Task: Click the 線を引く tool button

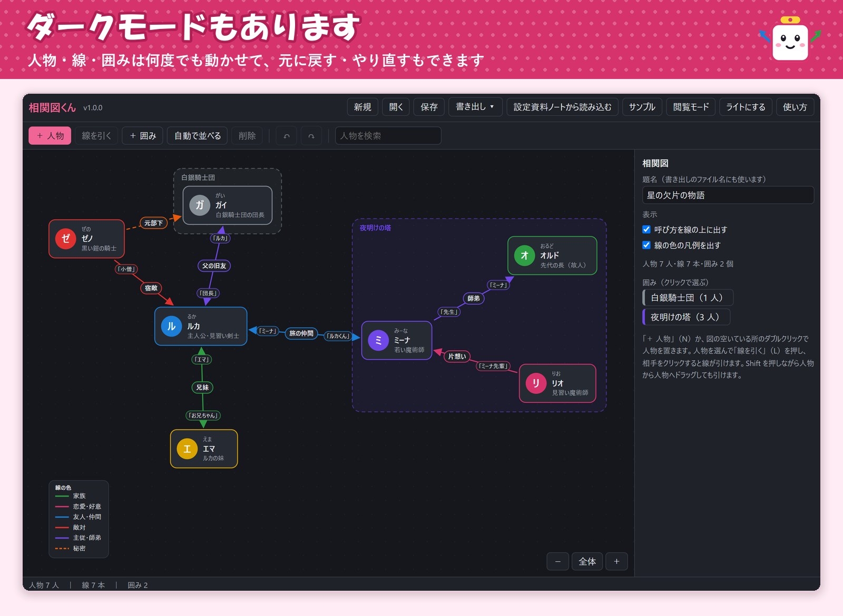Action: (x=96, y=136)
